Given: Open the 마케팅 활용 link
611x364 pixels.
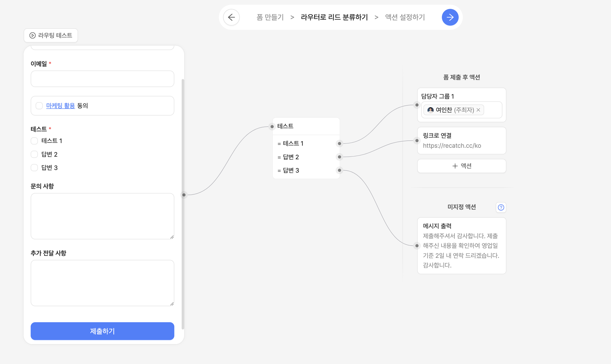Looking at the screenshot, I should point(60,106).
